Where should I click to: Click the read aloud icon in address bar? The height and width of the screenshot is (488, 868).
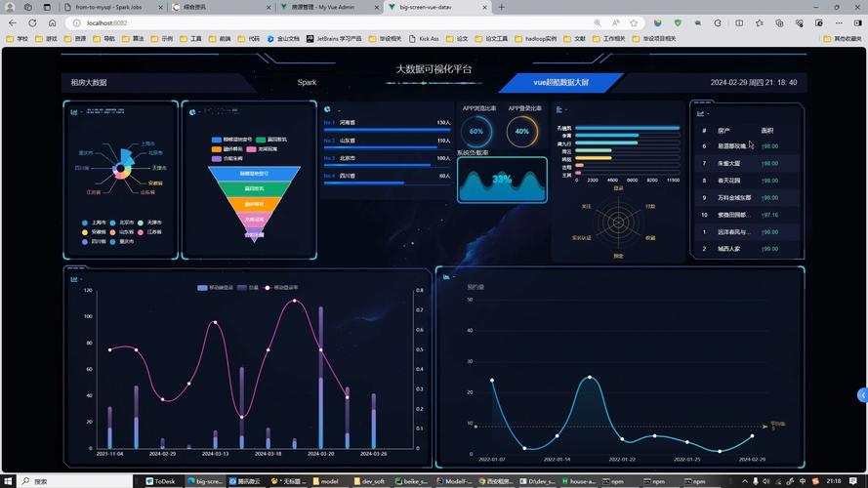615,23
